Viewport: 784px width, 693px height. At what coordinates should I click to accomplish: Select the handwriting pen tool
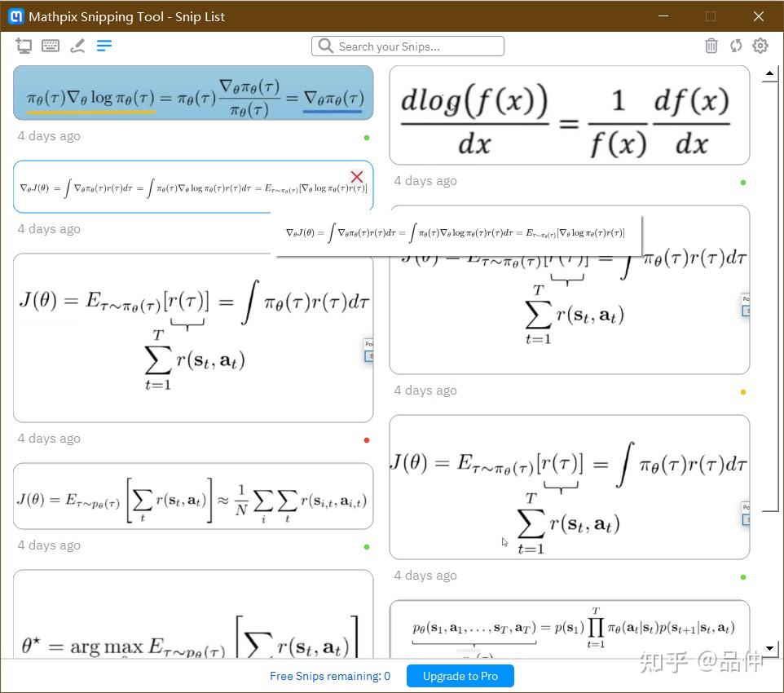(77, 46)
